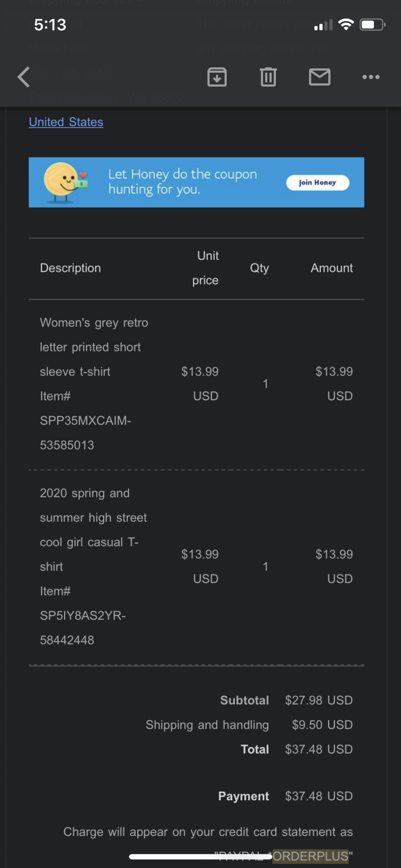The image size is (401, 868).
Task: Select the 2020 spring summer T-shirt description
Action: (94, 530)
